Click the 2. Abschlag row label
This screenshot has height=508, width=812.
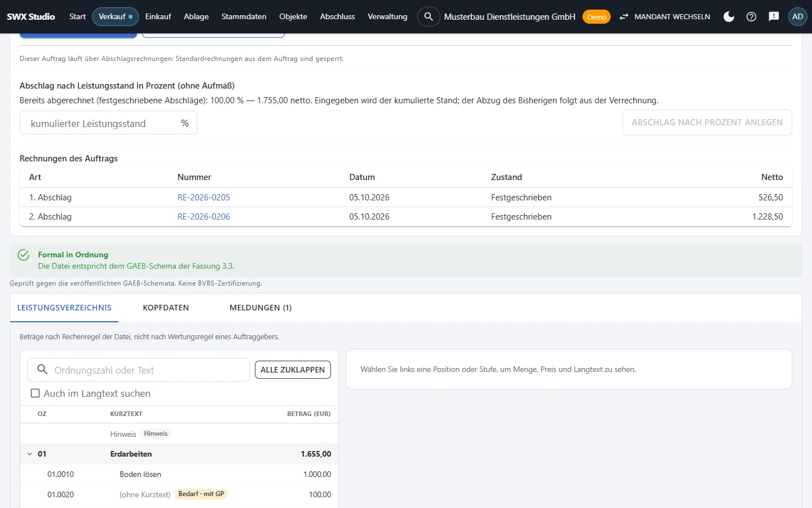[x=50, y=217]
